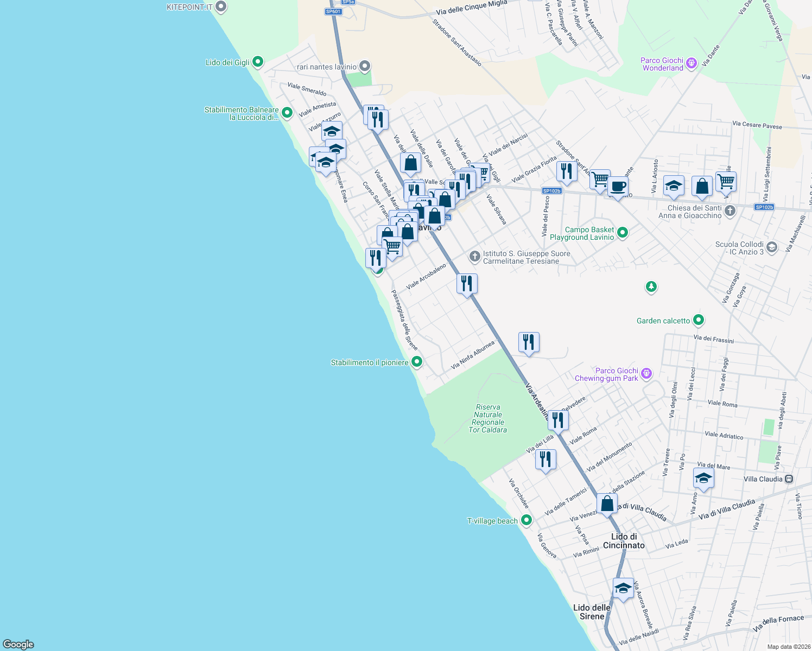Image resolution: width=812 pixels, height=651 pixels.
Task: Open Parco Giochi Wonderland marker
Action: click(x=690, y=63)
